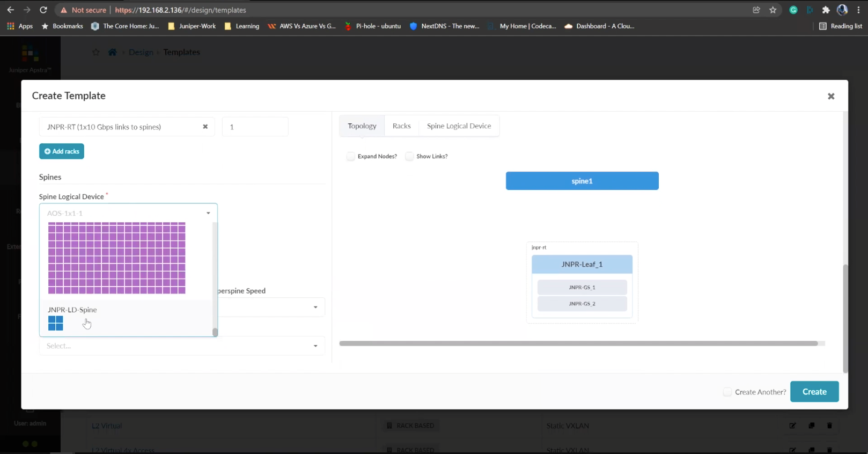Click the spine1 node in topology
The image size is (868, 454).
[x=582, y=181]
